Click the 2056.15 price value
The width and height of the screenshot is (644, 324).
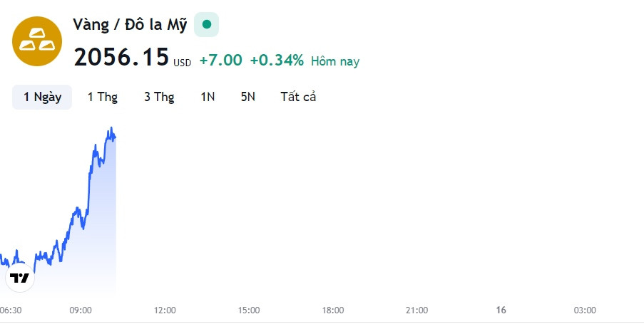click(121, 56)
